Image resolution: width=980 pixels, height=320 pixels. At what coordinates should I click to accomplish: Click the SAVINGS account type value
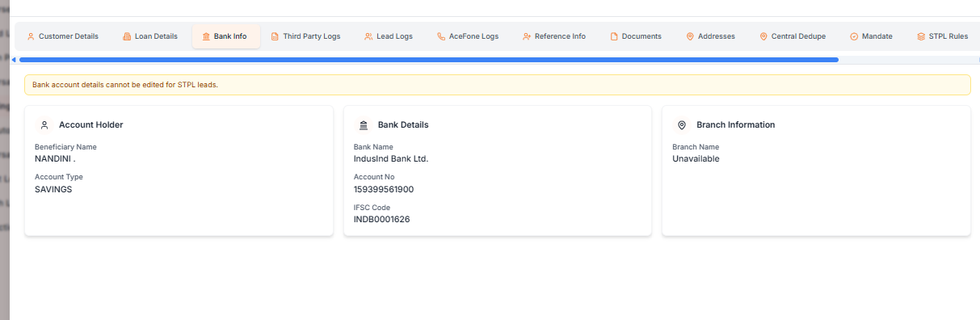coord(53,189)
